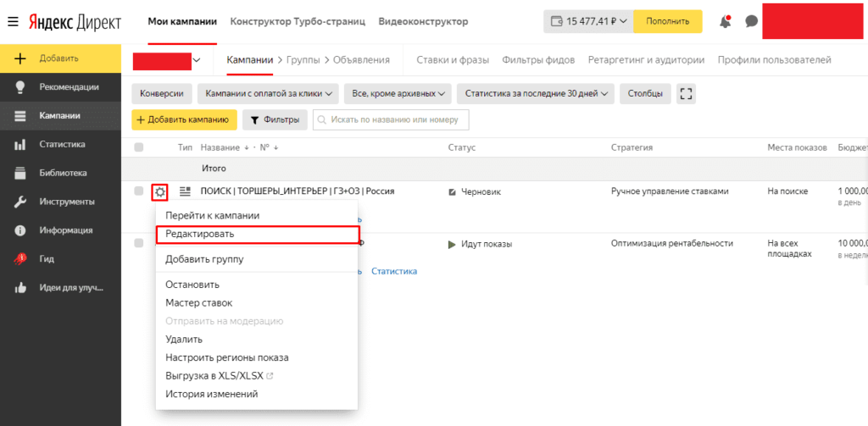This screenshot has height=426, width=868.
Task: Click the wallet icon in balance field
Action: 557,21
